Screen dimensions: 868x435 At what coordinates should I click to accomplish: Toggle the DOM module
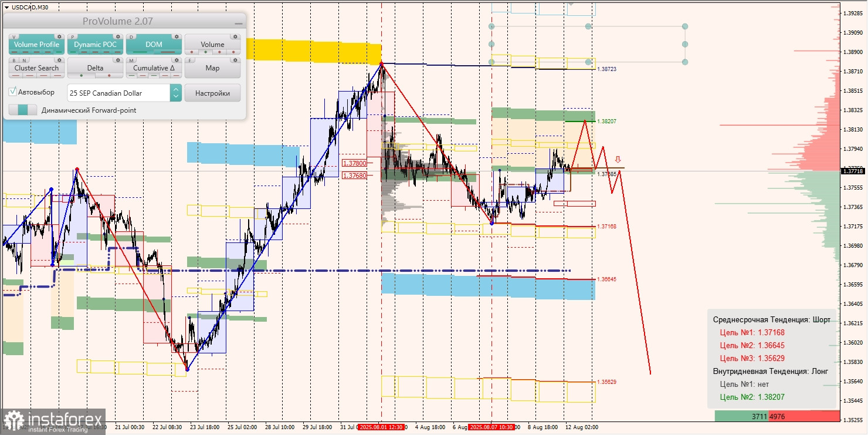(154, 45)
